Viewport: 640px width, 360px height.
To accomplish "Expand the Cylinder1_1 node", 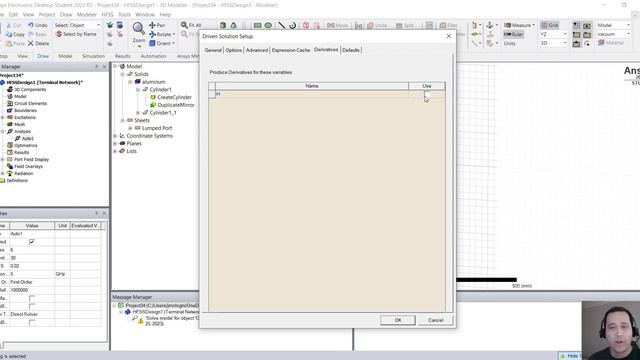I will (x=138, y=113).
